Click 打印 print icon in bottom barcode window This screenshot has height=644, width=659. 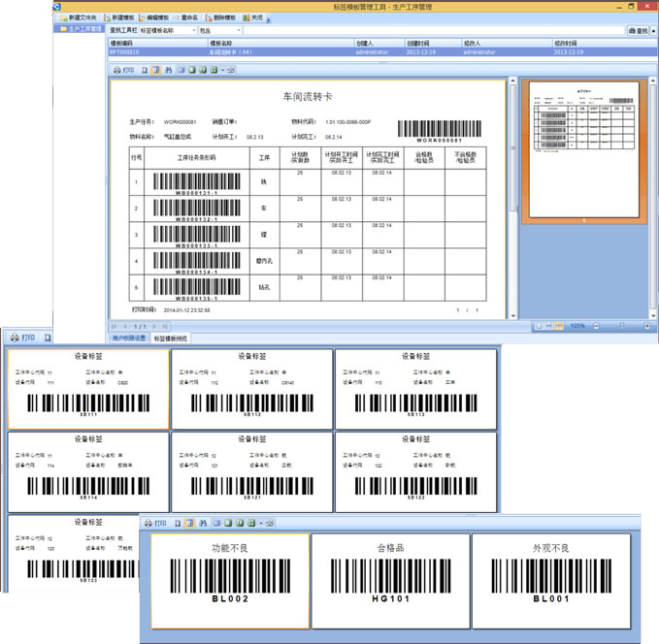point(155,524)
